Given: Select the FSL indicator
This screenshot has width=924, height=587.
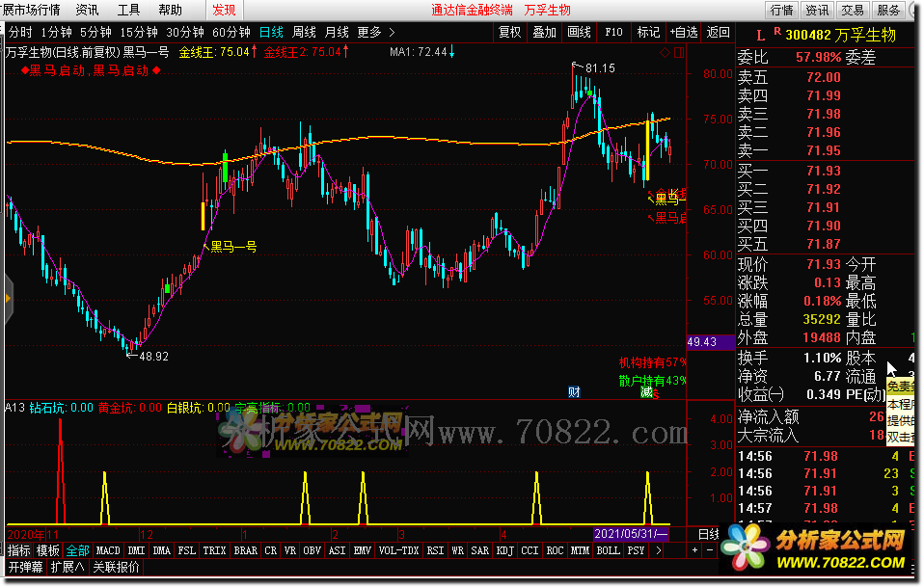Looking at the screenshot, I should (186, 550).
